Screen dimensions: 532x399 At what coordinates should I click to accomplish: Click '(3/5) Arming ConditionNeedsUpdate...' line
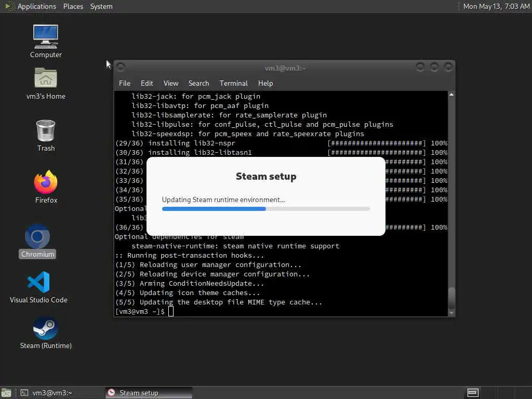click(x=189, y=284)
